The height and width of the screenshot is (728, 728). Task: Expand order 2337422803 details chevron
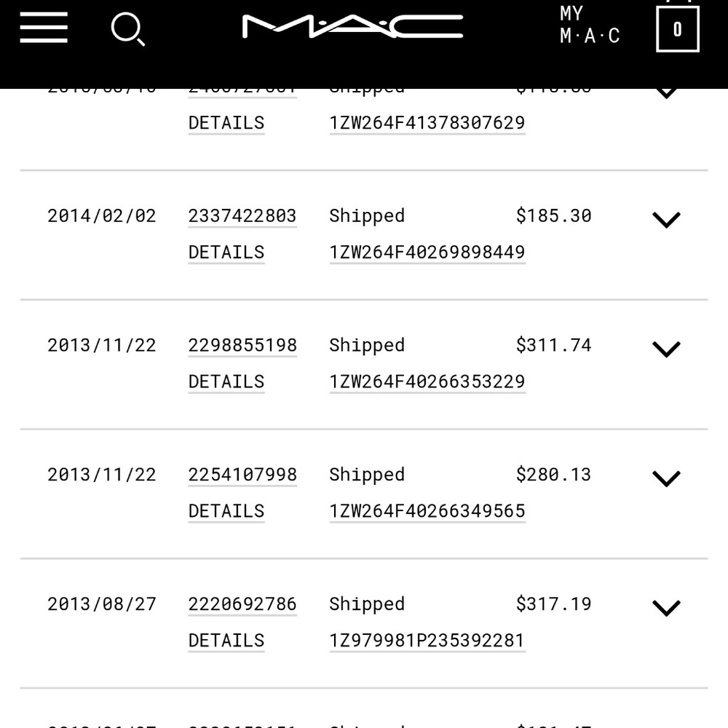click(665, 218)
